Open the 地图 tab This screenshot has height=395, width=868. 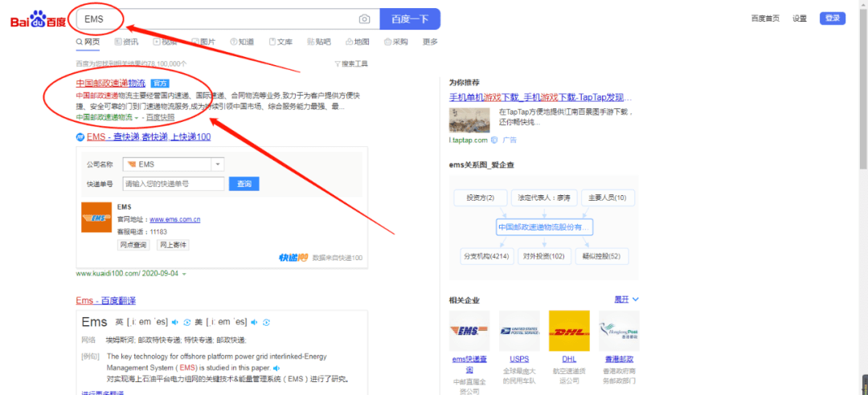click(x=358, y=42)
